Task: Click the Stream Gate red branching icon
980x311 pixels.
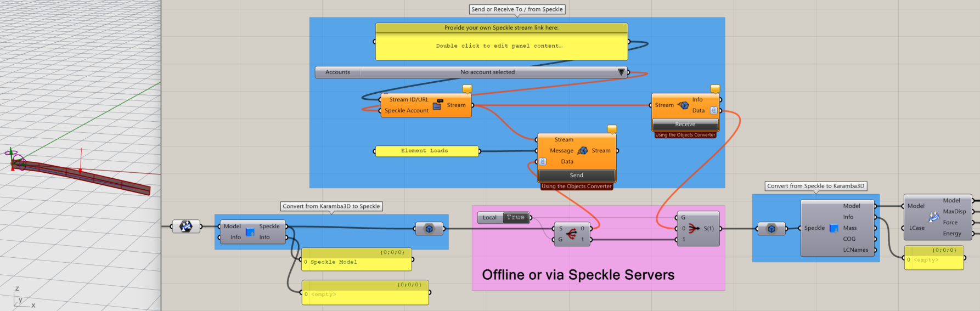Action: (x=571, y=234)
